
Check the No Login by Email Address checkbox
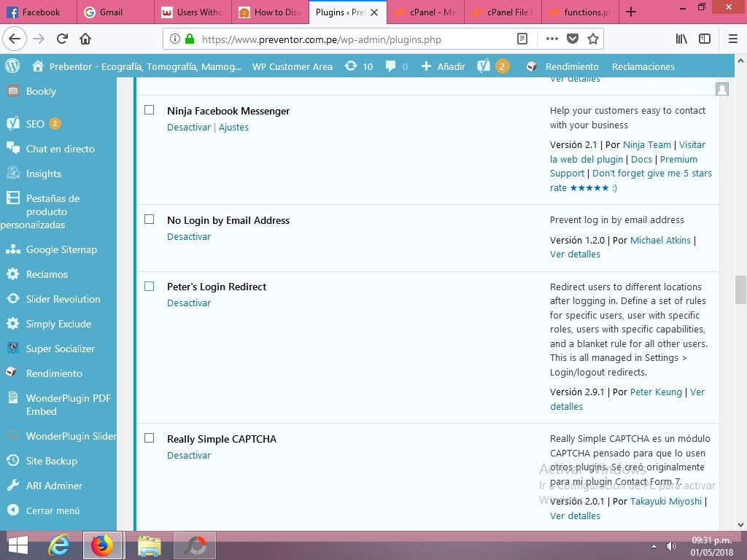[x=149, y=219]
